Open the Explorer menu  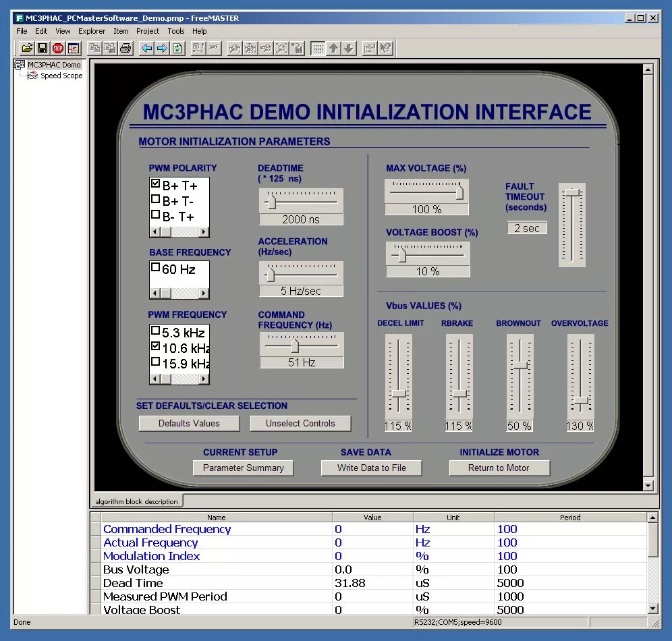coord(92,31)
